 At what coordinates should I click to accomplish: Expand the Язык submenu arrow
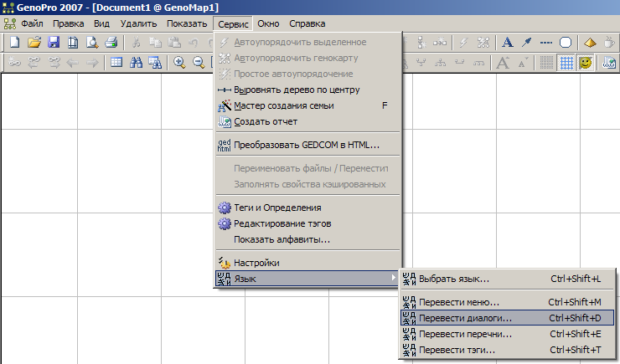point(393,278)
